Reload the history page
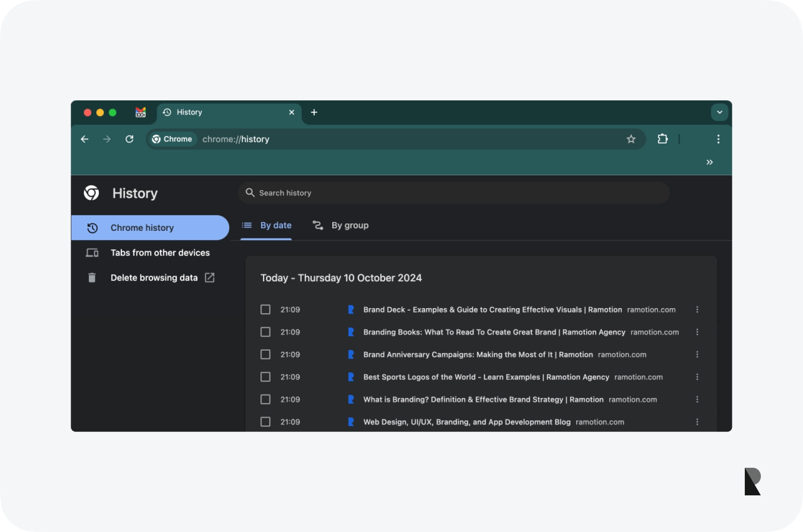 pyautogui.click(x=129, y=139)
